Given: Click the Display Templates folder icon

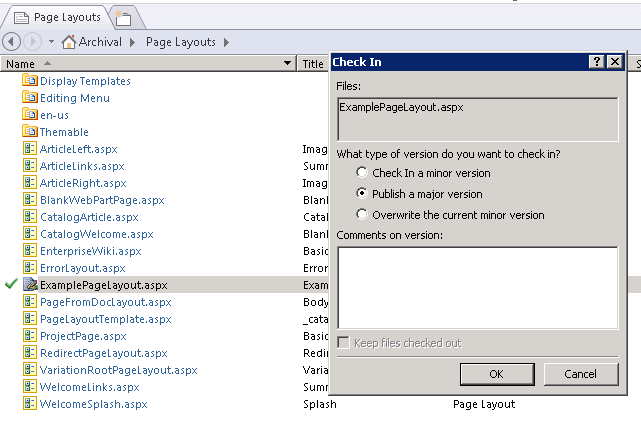Looking at the screenshot, I should 29,81.
